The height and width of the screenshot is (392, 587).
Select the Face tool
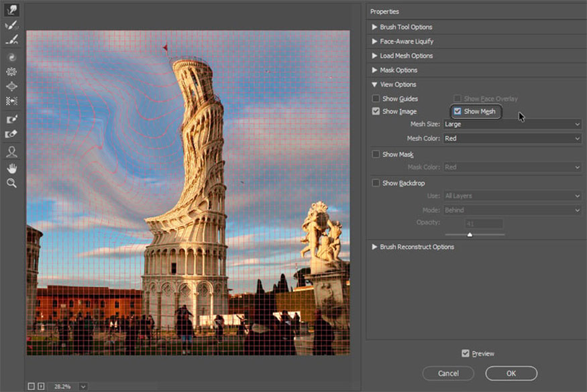click(x=11, y=152)
